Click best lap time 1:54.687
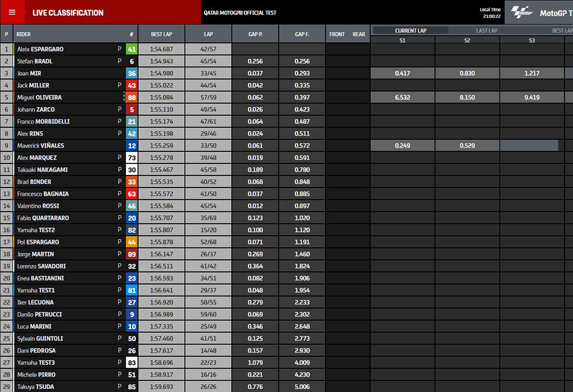 pos(162,49)
